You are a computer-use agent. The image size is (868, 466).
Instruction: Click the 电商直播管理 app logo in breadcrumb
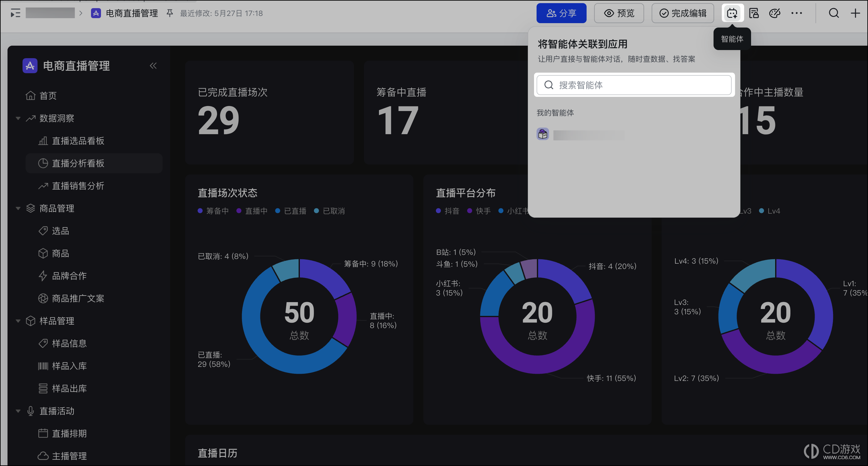tap(96, 13)
